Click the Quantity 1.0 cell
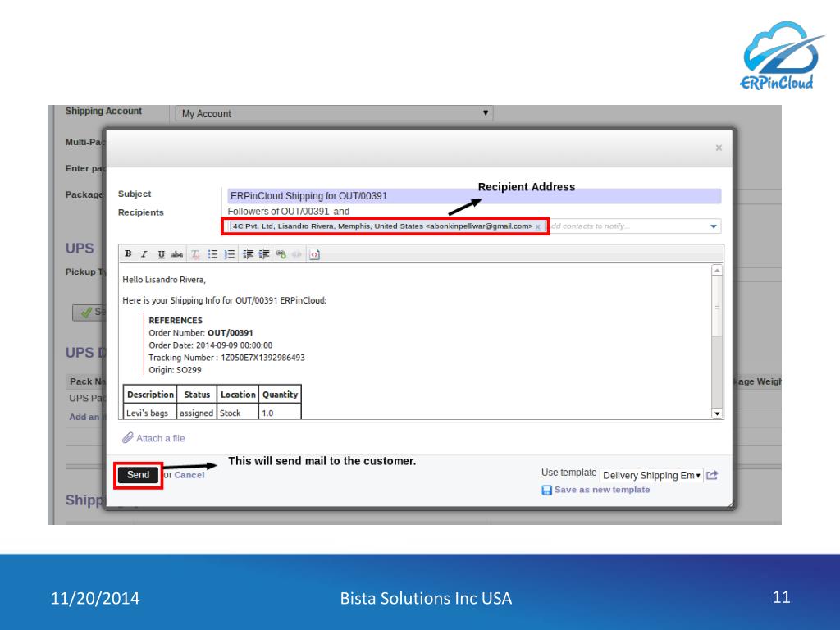Image resolution: width=840 pixels, height=630 pixels. pos(280,413)
